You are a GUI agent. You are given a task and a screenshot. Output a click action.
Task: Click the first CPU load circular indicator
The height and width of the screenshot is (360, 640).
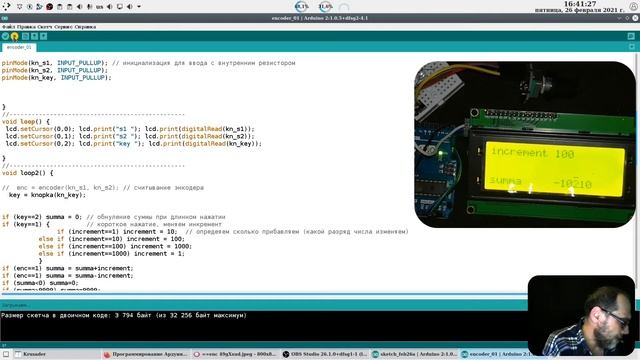click(x=302, y=7)
